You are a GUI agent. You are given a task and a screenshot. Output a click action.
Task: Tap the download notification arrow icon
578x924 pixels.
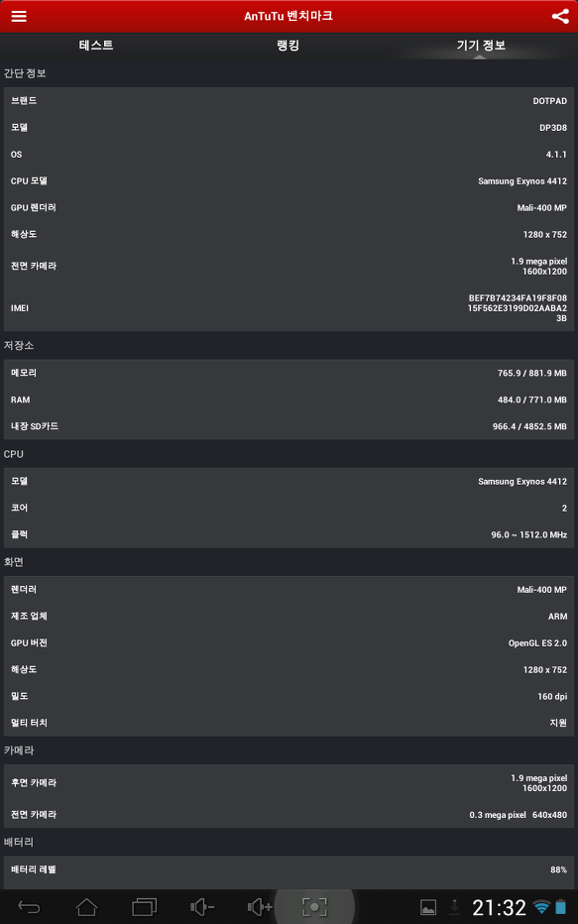click(454, 907)
